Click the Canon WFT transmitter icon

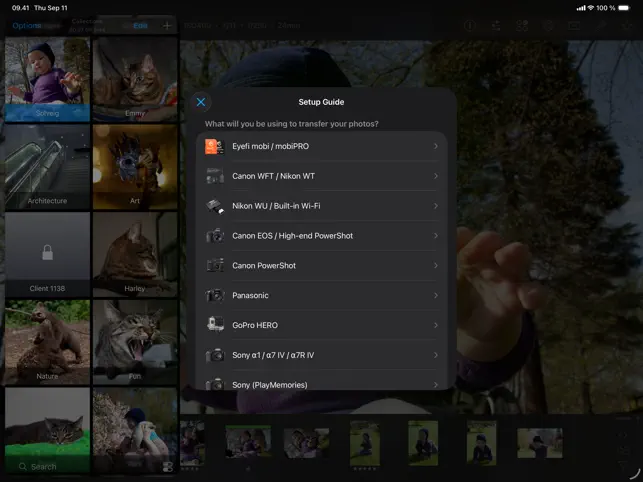[x=214, y=176]
